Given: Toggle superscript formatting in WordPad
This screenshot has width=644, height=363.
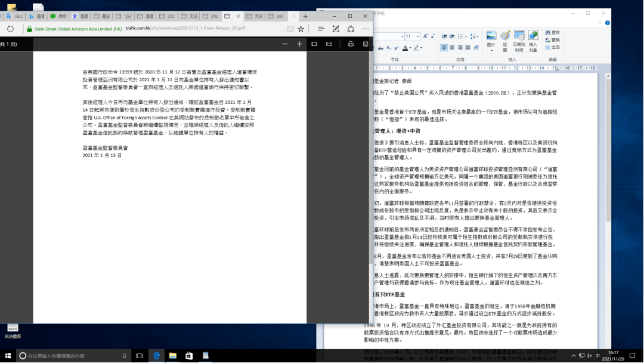Looking at the screenshot, I should pos(396,48).
